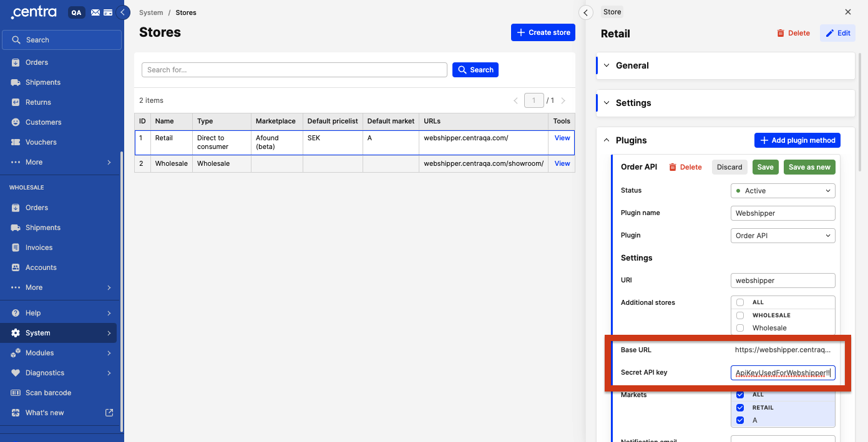Open the Status Active dropdown

pos(783,191)
